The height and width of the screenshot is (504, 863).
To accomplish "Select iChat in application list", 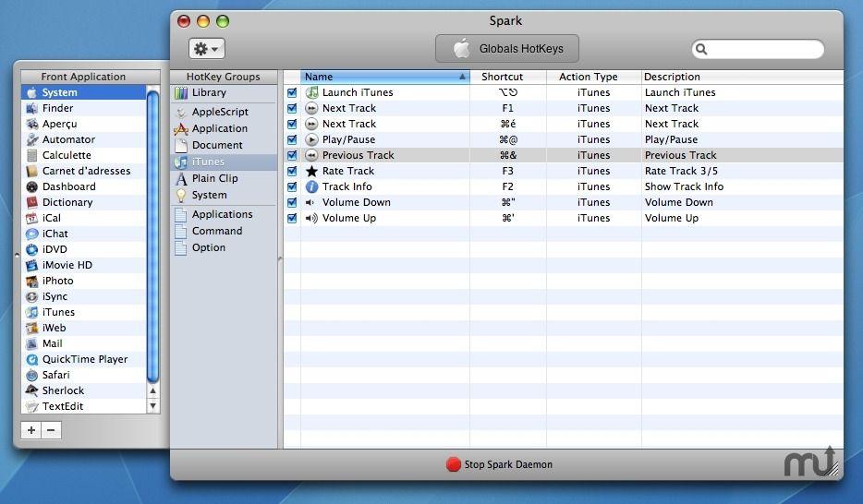I will (84, 234).
